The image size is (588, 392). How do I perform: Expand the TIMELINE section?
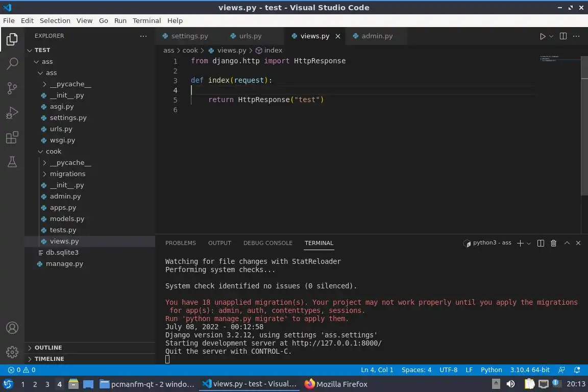coord(90,359)
